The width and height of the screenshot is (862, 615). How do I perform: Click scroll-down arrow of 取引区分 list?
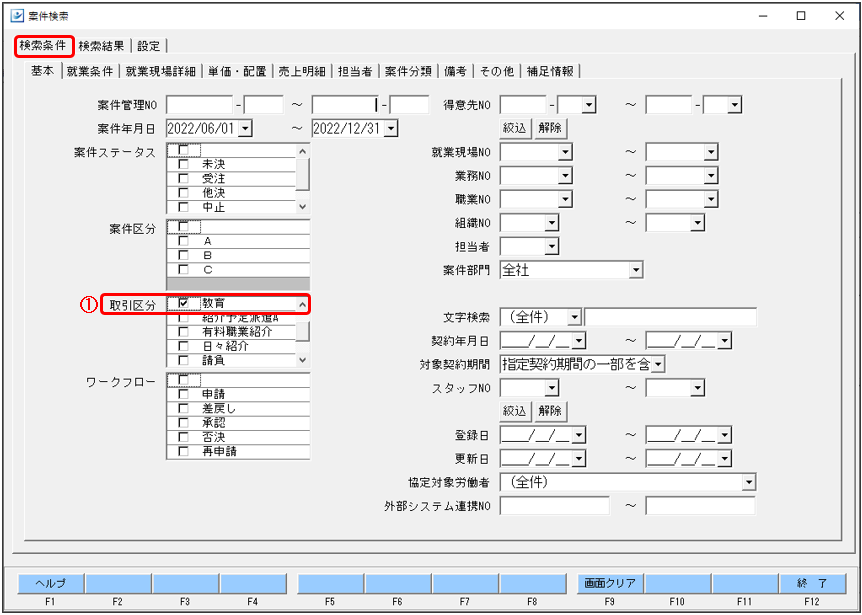[303, 361]
